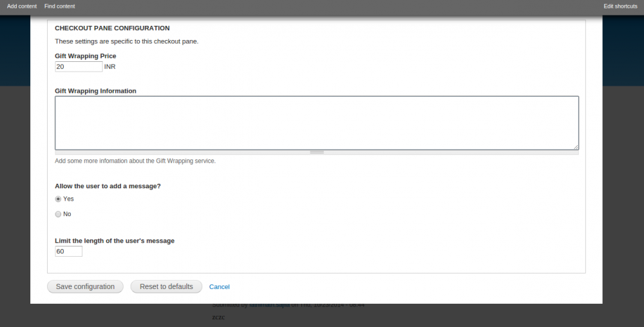Viewport: 644px width, 327px height.
Task: Click the Gift Wrapping Price input field
Action: click(x=79, y=66)
